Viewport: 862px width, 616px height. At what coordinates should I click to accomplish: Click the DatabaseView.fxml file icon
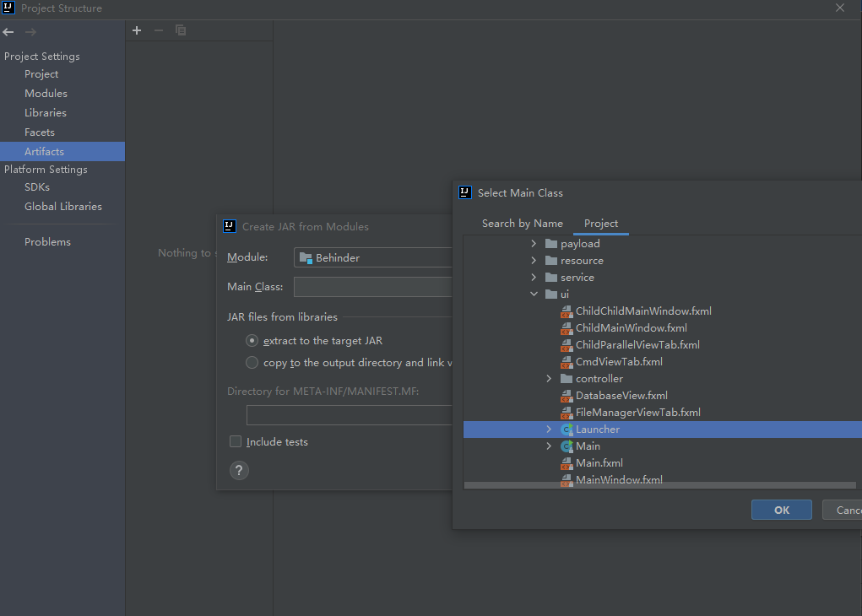click(x=567, y=396)
